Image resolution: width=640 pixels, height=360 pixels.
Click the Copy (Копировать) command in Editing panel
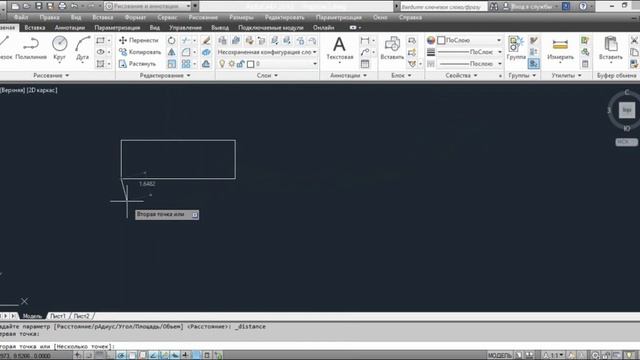(140, 52)
